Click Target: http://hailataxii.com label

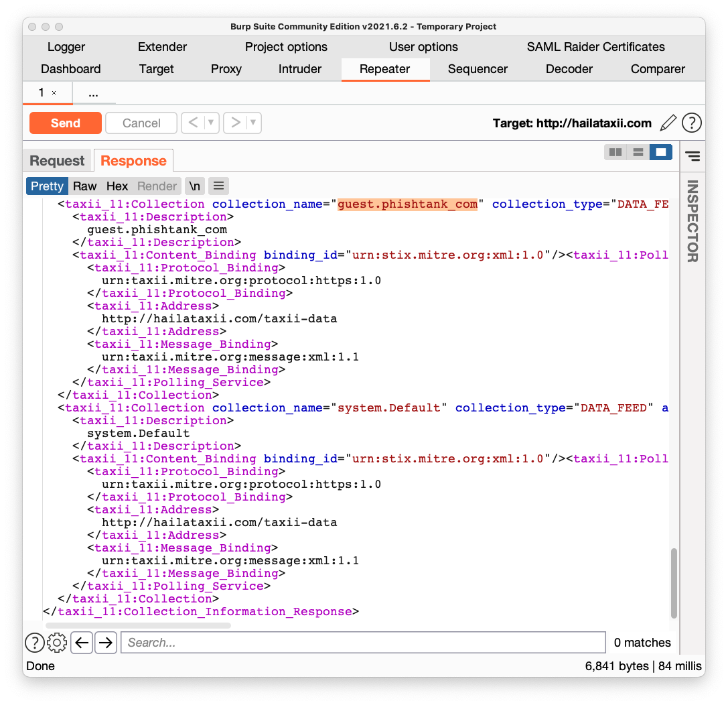click(572, 123)
